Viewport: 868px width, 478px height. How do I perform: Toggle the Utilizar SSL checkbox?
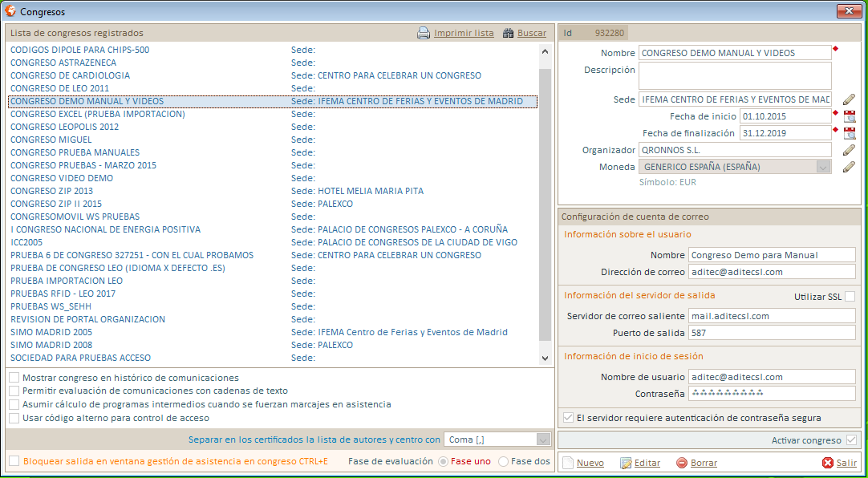(x=850, y=297)
